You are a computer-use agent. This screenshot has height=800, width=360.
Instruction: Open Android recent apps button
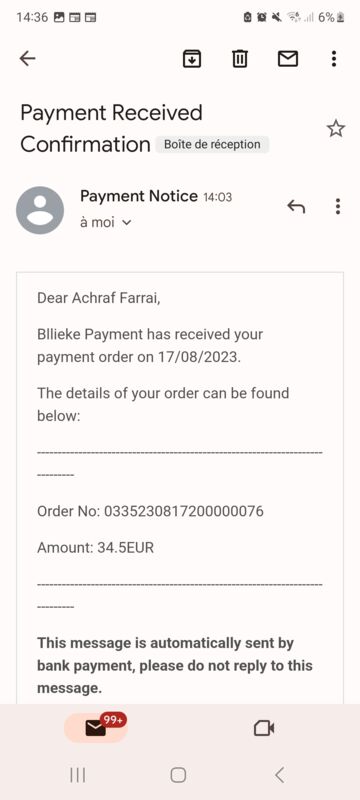(x=78, y=776)
